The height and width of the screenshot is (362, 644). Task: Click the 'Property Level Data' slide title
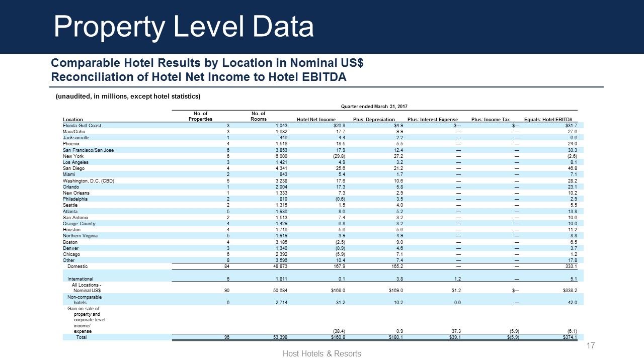click(x=184, y=26)
